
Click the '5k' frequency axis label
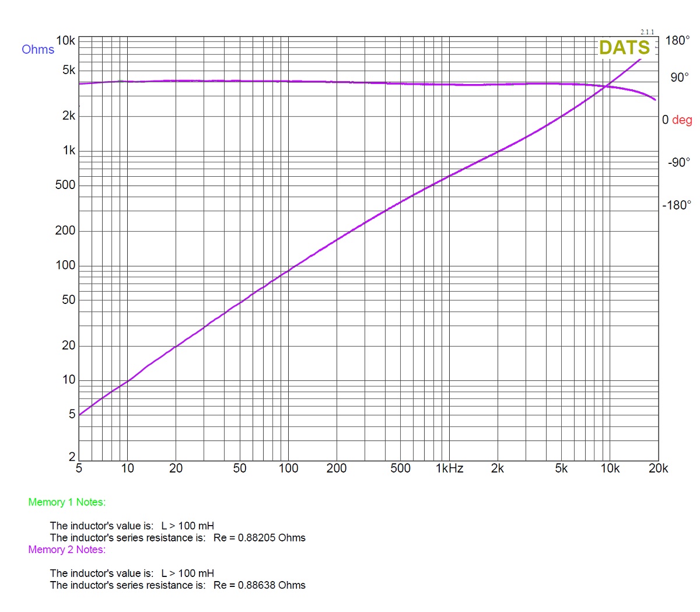(x=561, y=468)
